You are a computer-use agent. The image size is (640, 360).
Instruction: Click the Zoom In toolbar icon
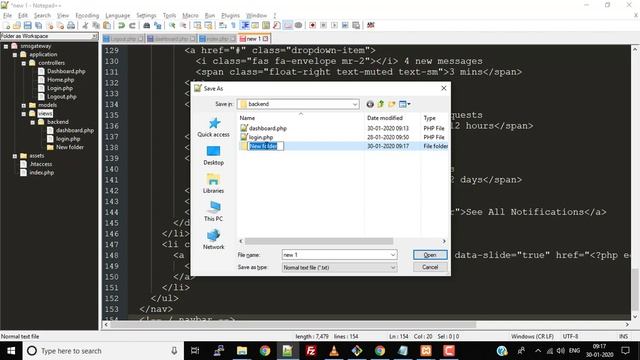(172, 25)
